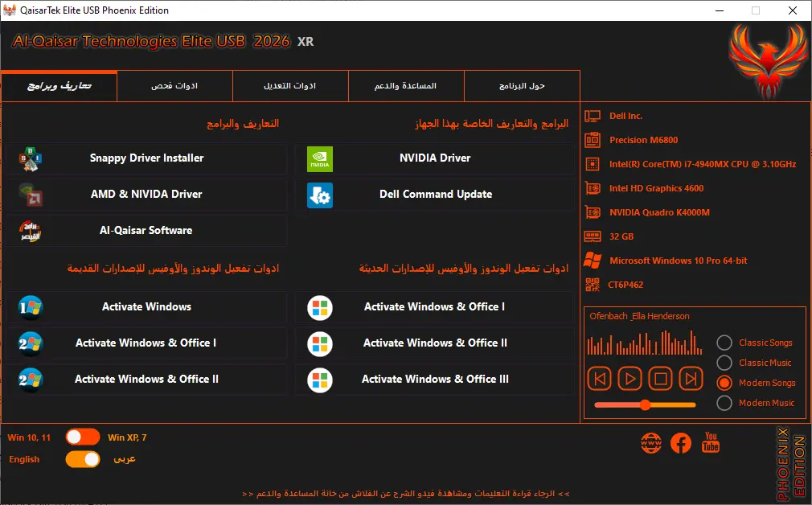The image size is (812, 505).
Task: Adjust the music volume slider
Action: 645,405
